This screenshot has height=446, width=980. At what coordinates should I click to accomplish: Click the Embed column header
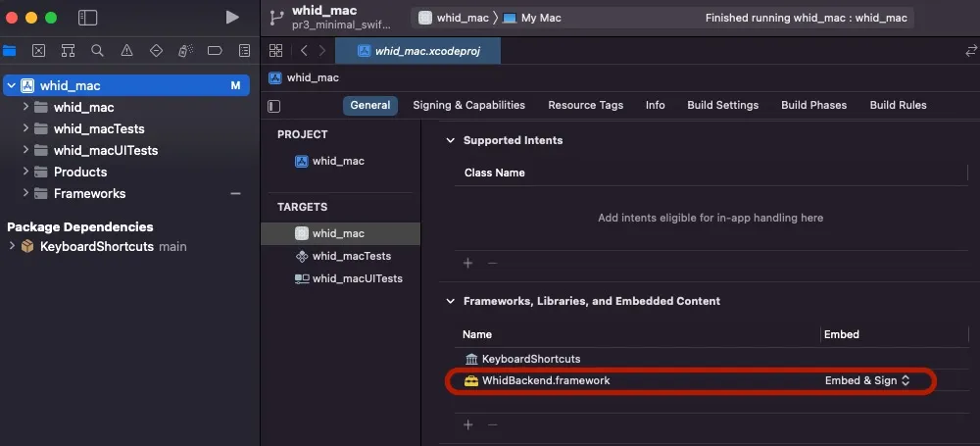(x=841, y=334)
